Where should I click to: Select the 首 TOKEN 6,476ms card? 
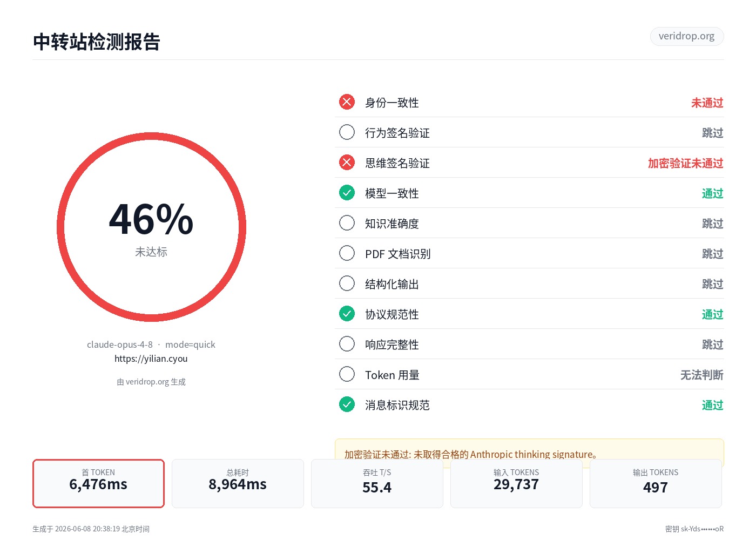(98, 483)
